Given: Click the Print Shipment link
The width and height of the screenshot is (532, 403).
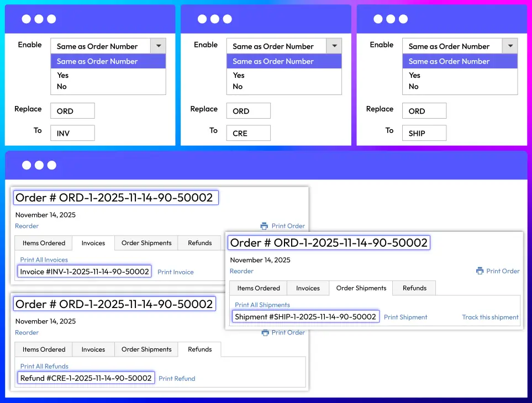Looking at the screenshot, I should (x=405, y=317).
